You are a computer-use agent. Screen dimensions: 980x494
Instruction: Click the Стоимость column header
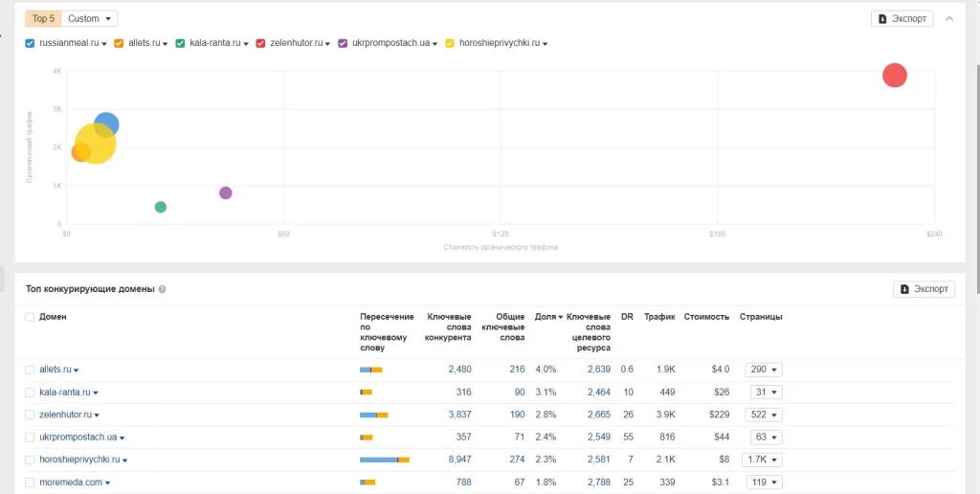706,317
